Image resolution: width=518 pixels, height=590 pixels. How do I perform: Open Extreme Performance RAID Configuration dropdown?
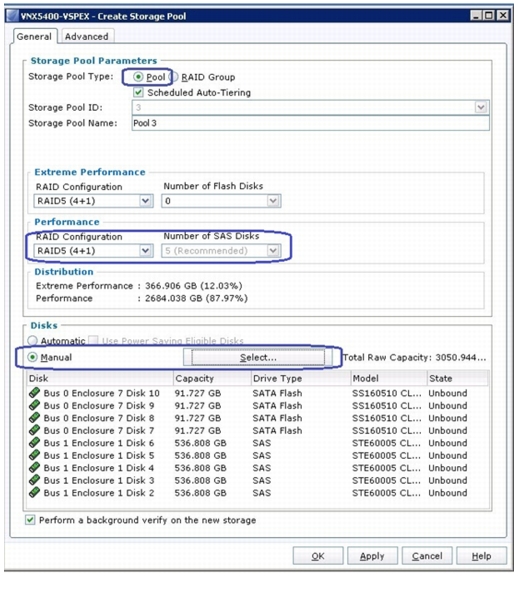tap(145, 201)
